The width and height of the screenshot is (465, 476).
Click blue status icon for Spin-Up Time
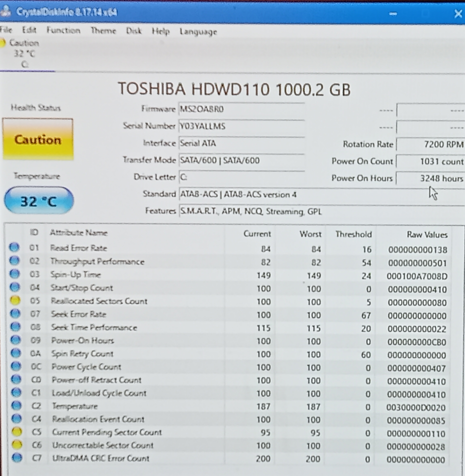coord(15,274)
